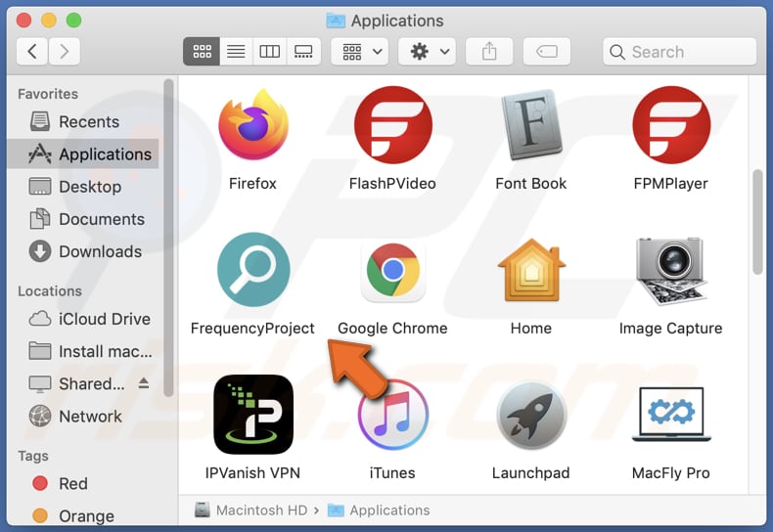Zoom the window with green button
The height and width of the screenshot is (532, 773).
pos(74,21)
